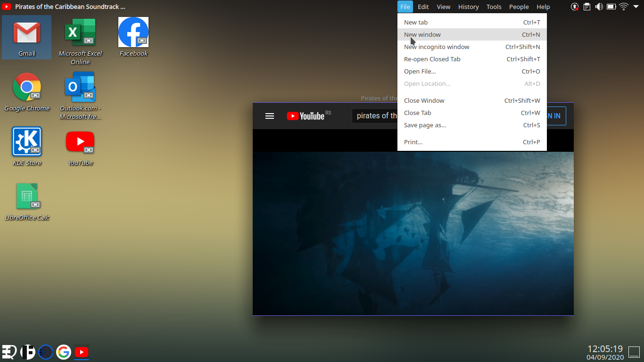Open the Outlook.com desktop shortcut
The height and width of the screenshot is (362, 644).
click(x=80, y=96)
